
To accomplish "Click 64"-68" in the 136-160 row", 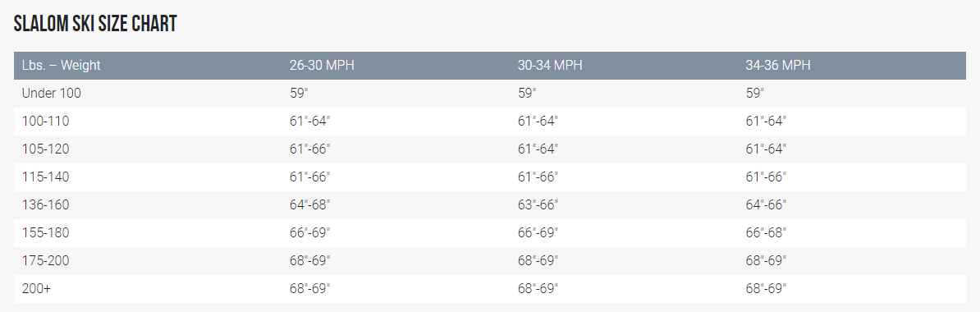I will pos(309,205).
